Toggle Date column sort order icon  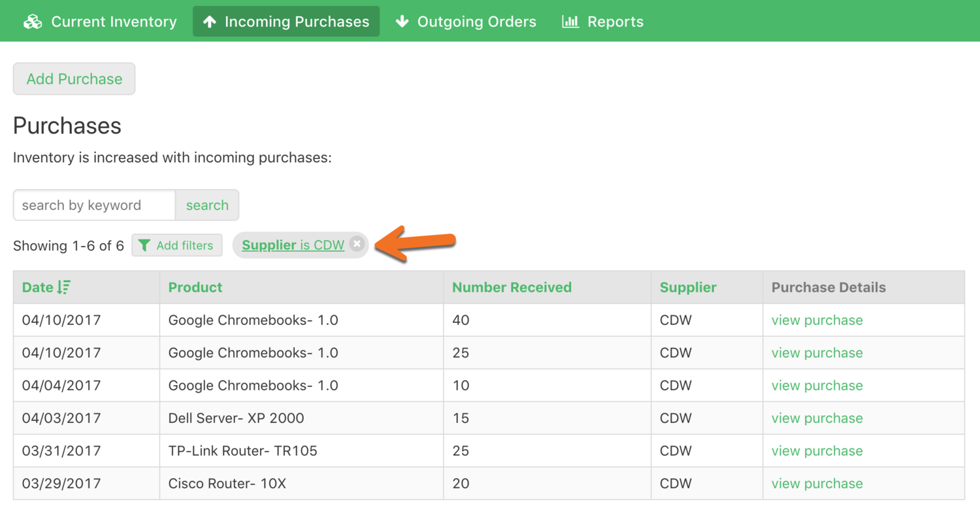pyautogui.click(x=64, y=287)
